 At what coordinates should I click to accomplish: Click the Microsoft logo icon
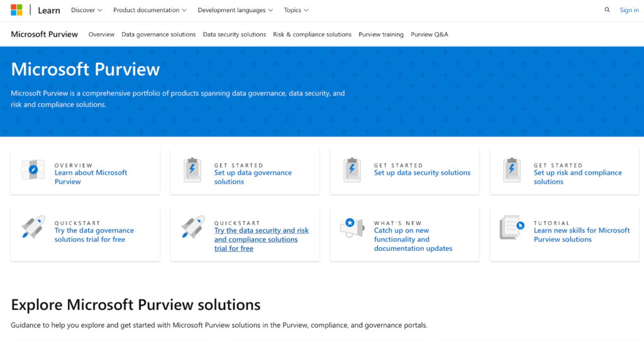[x=16, y=10]
